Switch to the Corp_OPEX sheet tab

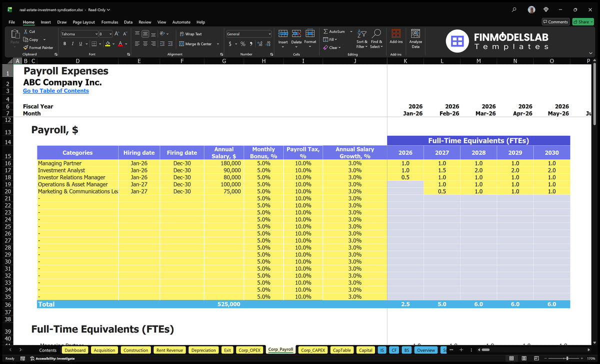(248, 350)
